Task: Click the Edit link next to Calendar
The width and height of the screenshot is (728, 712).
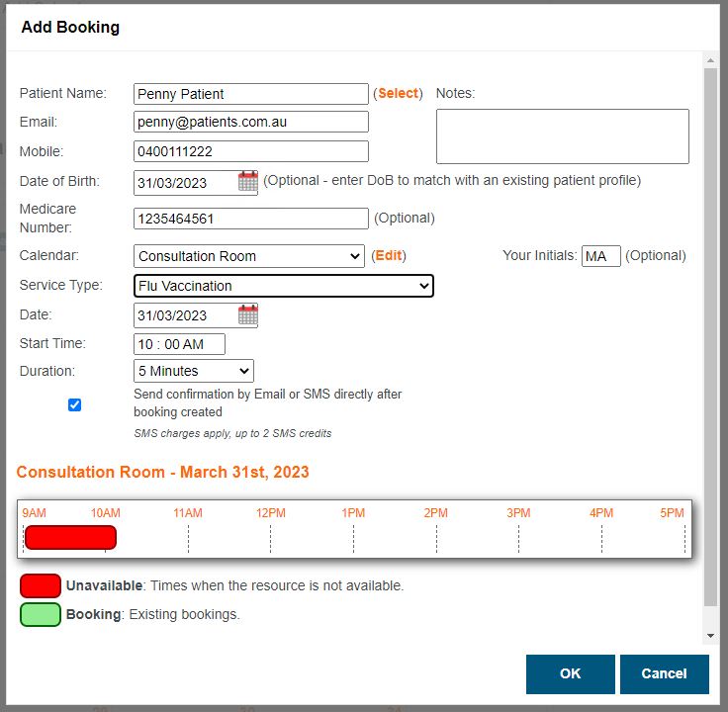Action: [x=389, y=255]
